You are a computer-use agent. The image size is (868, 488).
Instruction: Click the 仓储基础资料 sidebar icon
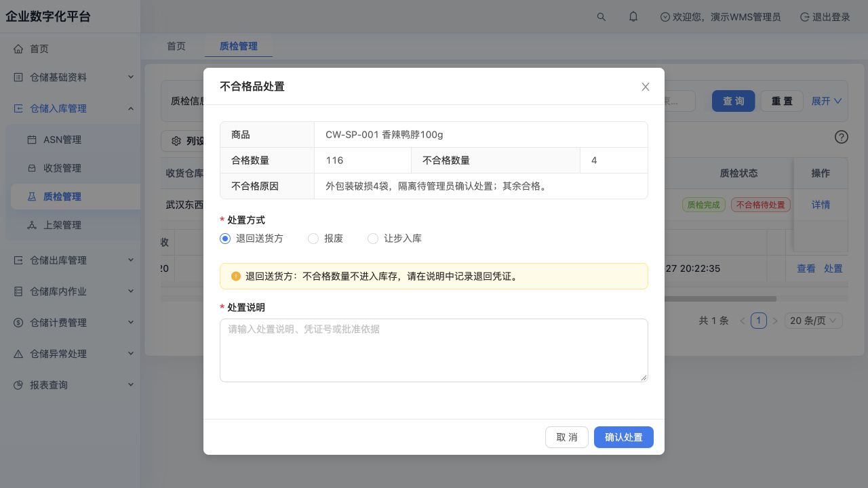tap(18, 77)
